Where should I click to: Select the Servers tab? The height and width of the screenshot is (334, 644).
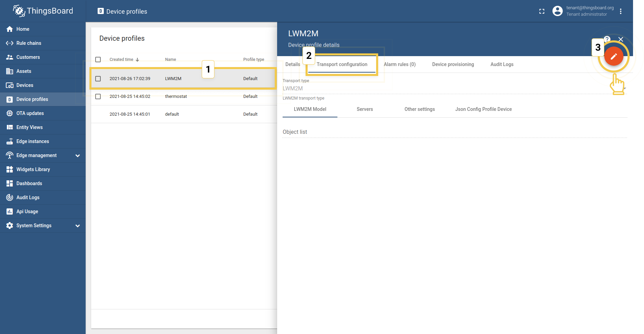click(364, 109)
